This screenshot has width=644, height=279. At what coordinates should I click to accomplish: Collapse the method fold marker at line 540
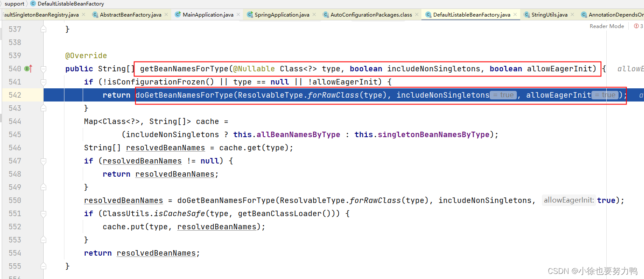pyautogui.click(x=43, y=69)
